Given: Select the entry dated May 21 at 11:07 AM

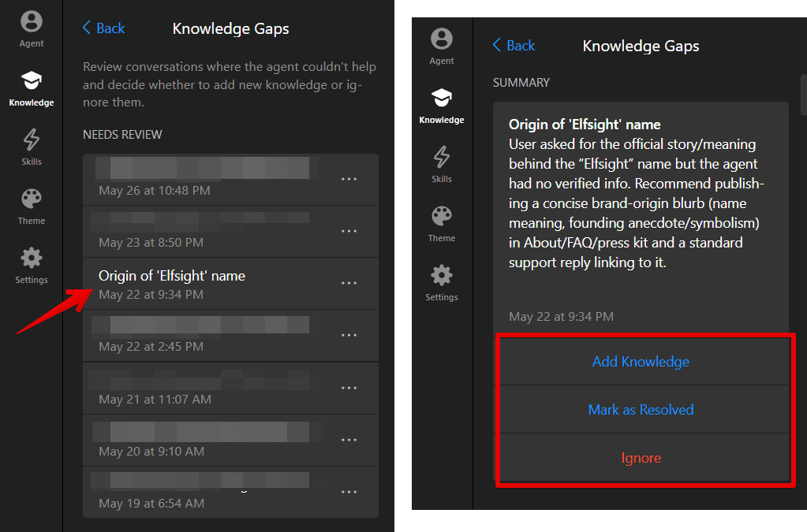Looking at the screenshot, I should click(x=230, y=388).
